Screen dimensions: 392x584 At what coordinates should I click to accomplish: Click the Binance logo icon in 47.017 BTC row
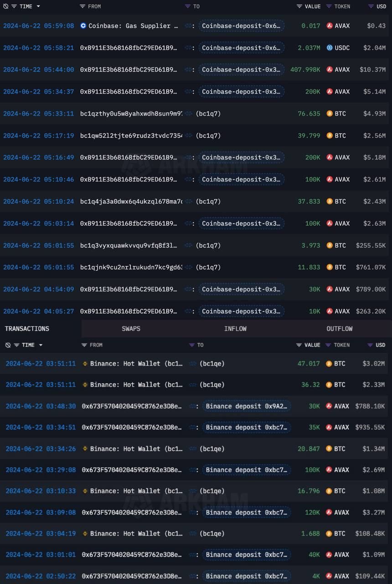pos(85,364)
